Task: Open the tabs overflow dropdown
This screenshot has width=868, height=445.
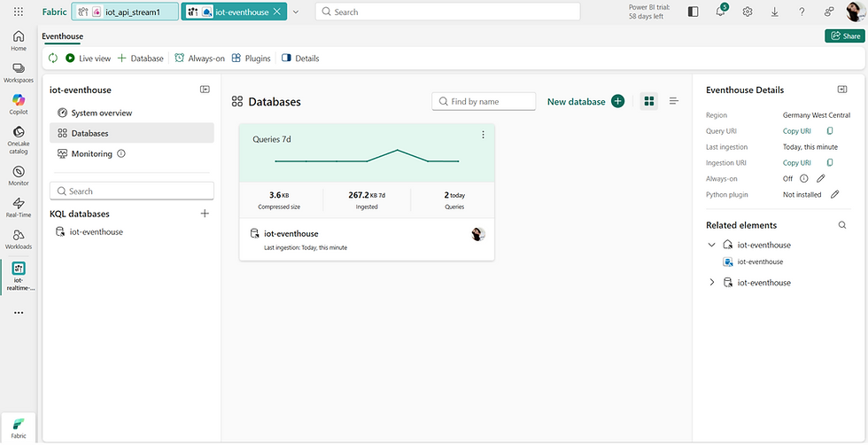Action: 296,12
